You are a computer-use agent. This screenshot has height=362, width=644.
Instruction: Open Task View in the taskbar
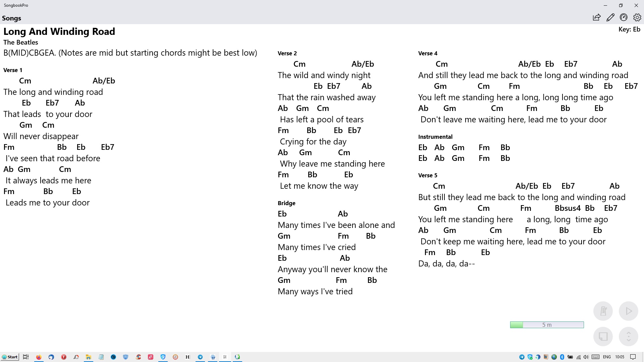[x=26, y=357]
